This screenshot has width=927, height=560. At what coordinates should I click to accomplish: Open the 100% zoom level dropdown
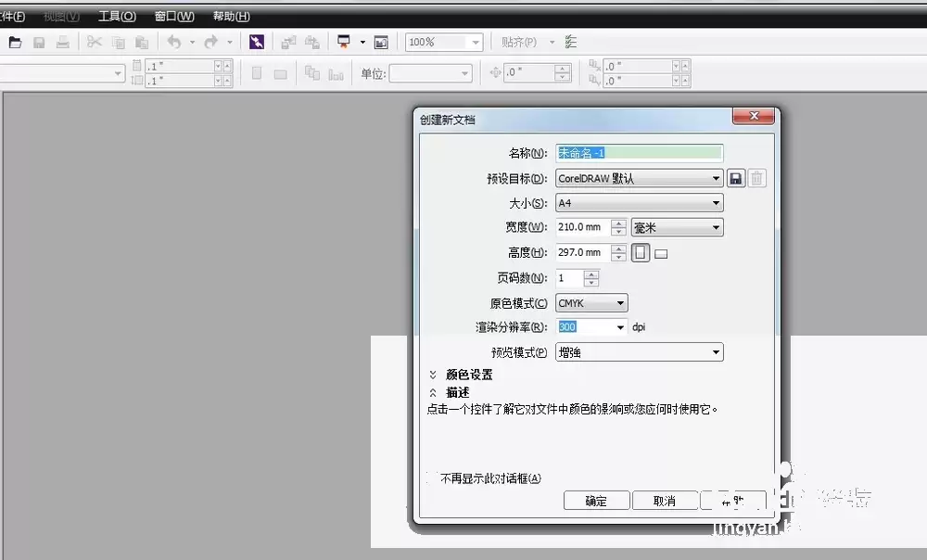click(x=476, y=43)
